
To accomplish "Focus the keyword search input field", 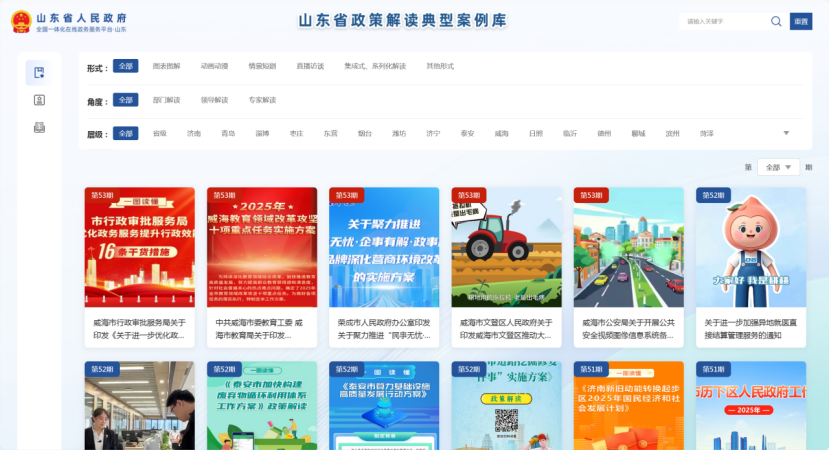I will tap(724, 21).
